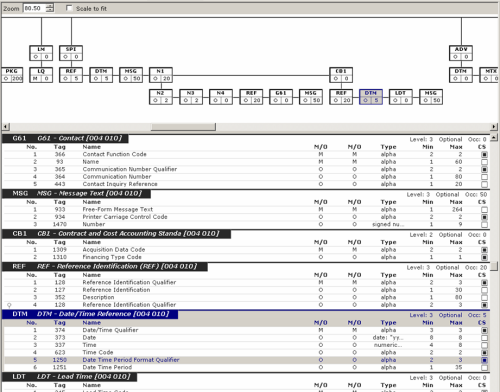Viewport: 500px width, 392px height.
Task: Select Reference Identification Qualifier row number 1
Action: point(246,283)
